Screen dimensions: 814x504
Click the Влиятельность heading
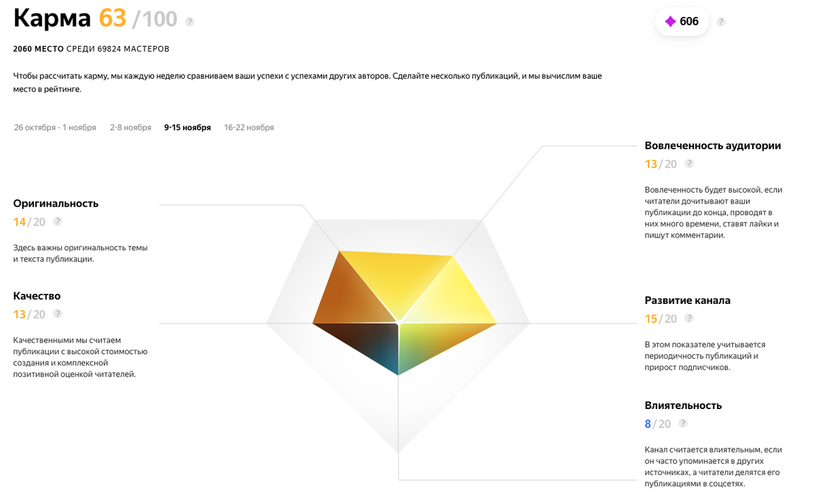(x=683, y=406)
